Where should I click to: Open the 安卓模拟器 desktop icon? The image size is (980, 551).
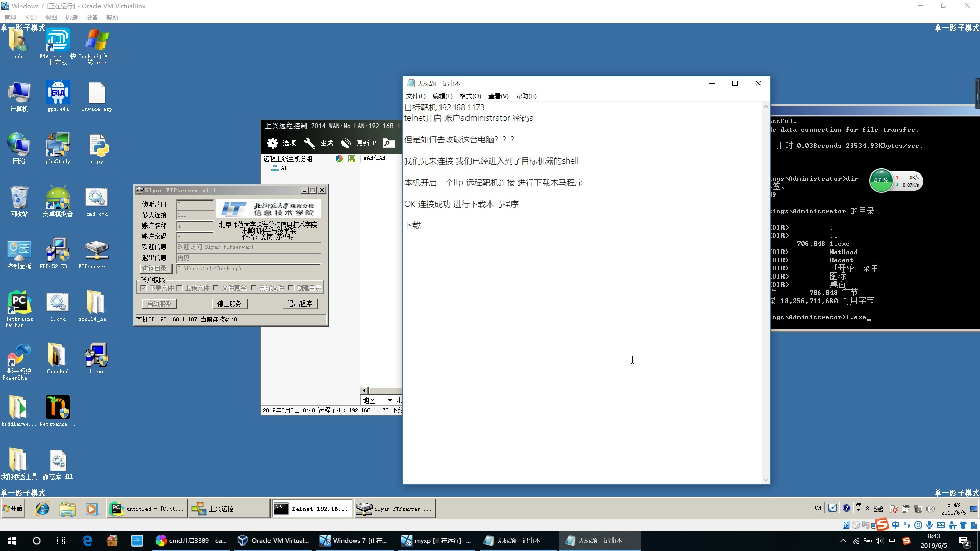58,201
